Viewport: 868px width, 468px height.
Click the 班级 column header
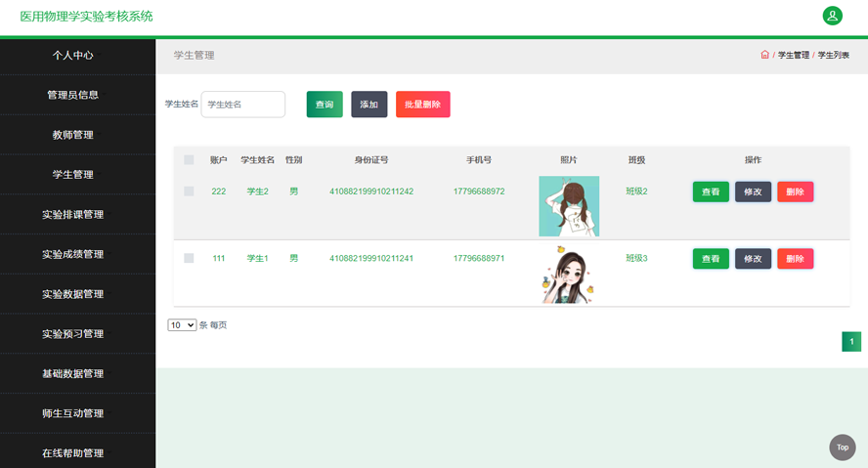click(x=636, y=160)
